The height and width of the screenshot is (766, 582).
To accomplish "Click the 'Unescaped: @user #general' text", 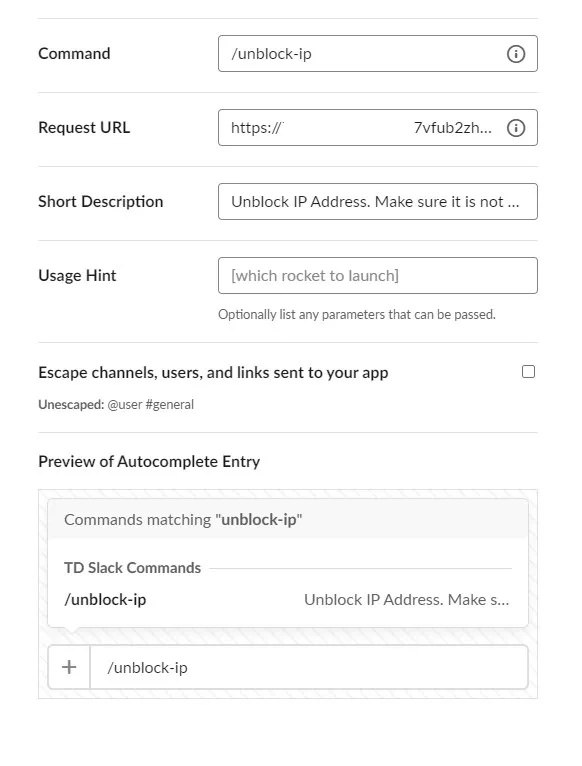I will click(x=116, y=404).
